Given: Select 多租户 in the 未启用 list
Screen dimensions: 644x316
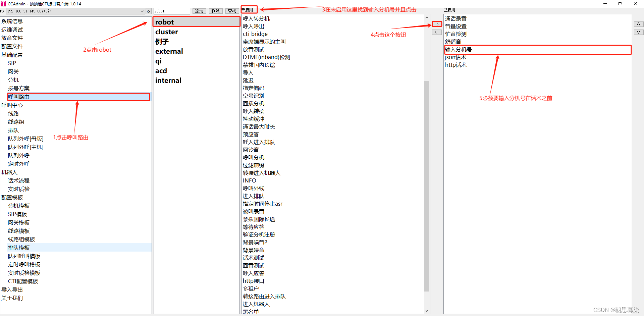Looking at the screenshot, I should (251, 289).
